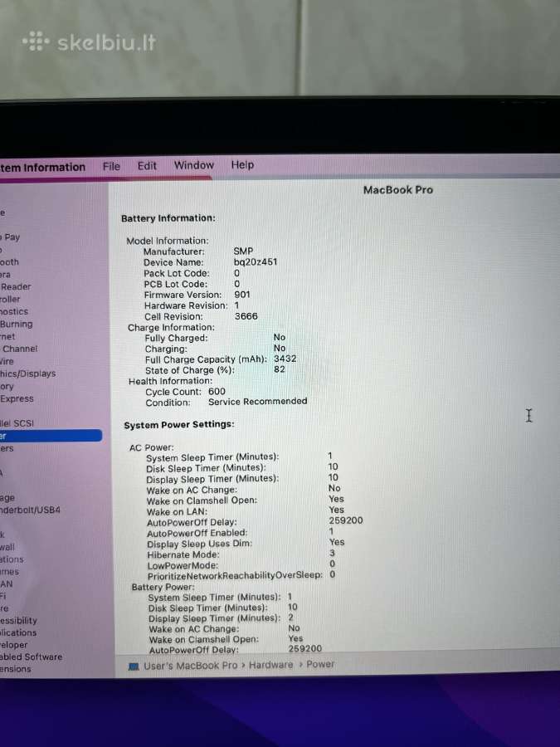
Task: Click the Health Information label
Action: coord(170,381)
